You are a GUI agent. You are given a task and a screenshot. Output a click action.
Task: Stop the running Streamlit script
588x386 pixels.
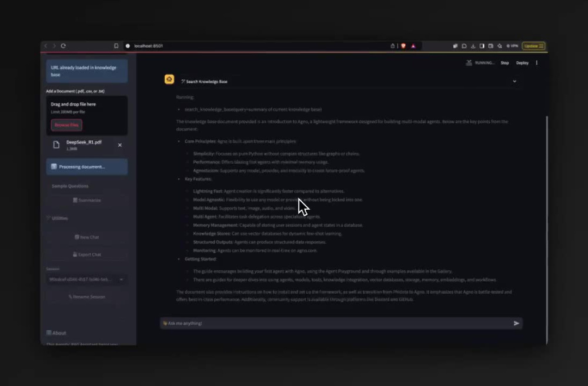pyautogui.click(x=505, y=63)
